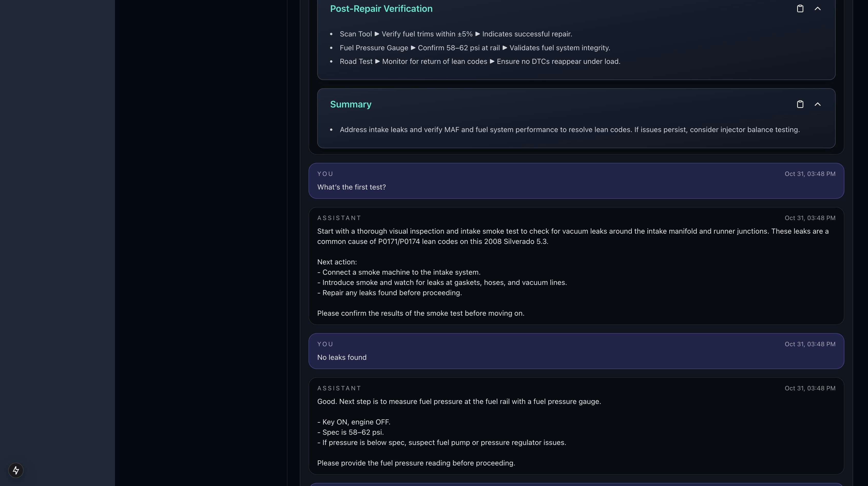Click the Road Test bullet line

pyautogui.click(x=479, y=62)
